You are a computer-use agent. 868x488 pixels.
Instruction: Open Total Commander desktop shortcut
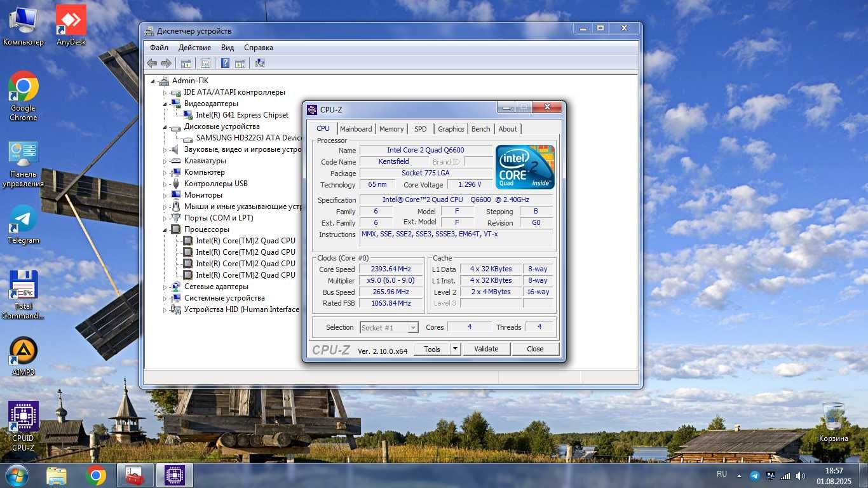[x=24, y=295]
